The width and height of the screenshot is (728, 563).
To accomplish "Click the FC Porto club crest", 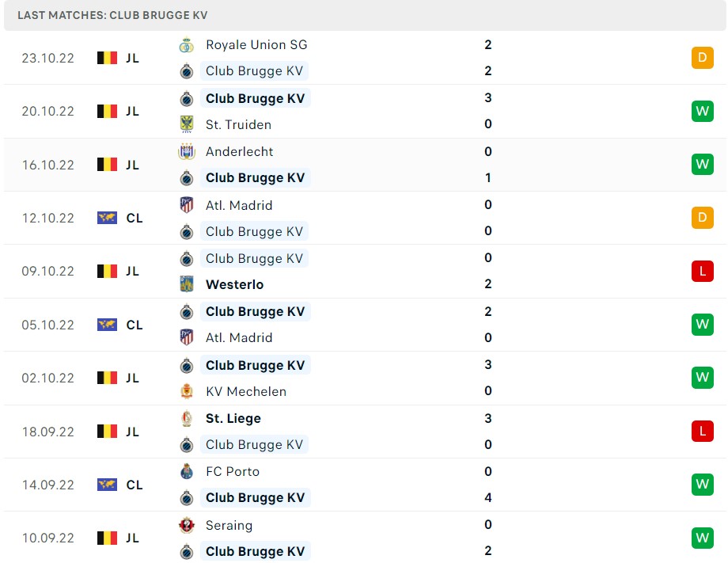I will 187,471.
